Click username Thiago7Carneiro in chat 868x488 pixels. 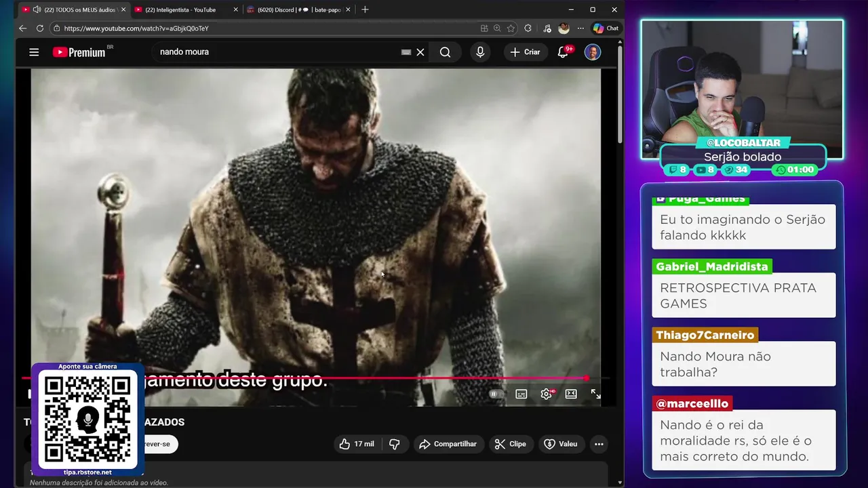click(705, 335)
